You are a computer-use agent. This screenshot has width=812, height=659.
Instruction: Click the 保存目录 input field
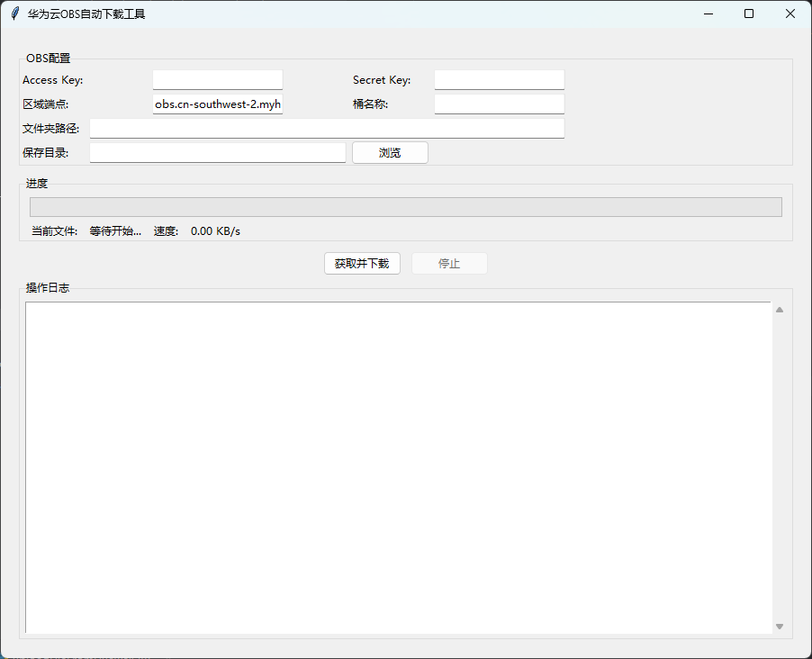[x=218, y=153]
